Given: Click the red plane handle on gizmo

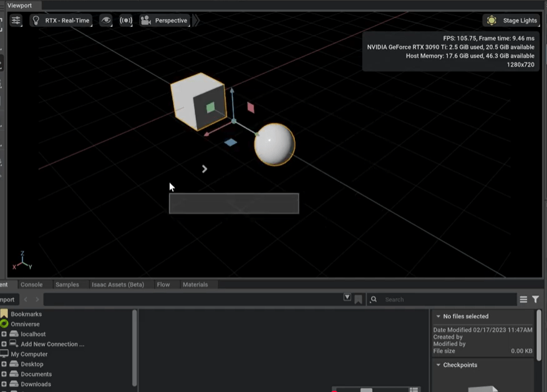Looking at the screenshot, I should pos(251,107).
